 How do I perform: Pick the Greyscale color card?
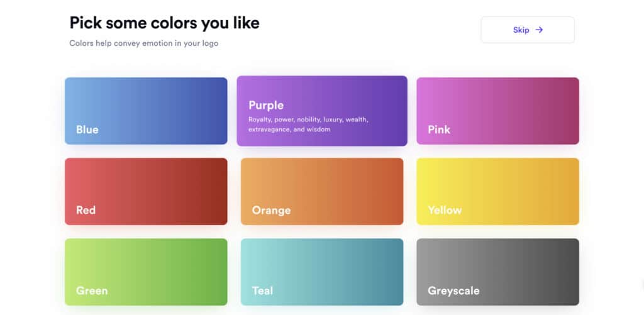pos(498,272)
